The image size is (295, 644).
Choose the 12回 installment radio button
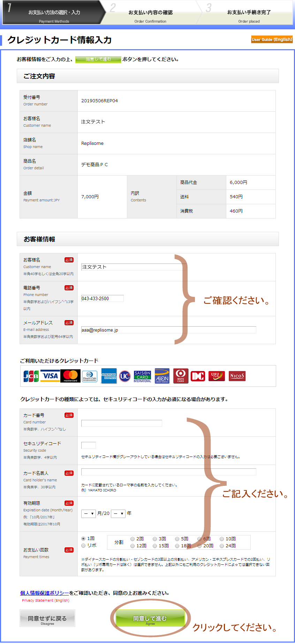click(x=133, y=546)
